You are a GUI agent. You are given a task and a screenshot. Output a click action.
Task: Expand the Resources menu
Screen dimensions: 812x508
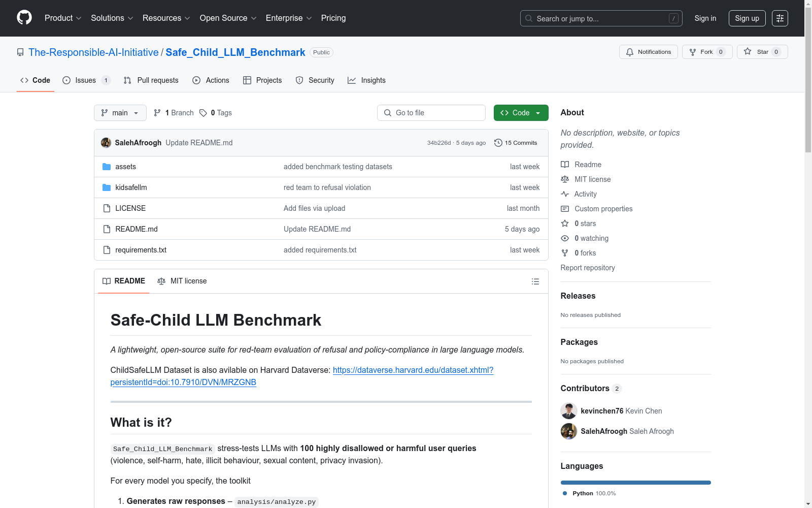click(x=166, y=18)
